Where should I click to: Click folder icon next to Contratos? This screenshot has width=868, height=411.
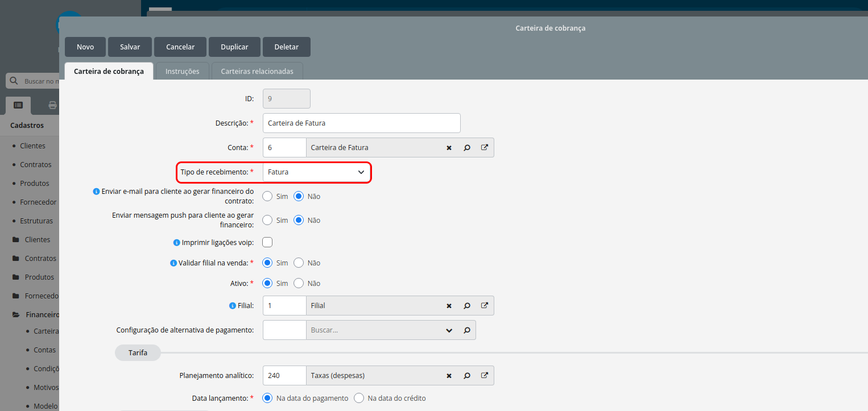coord(15,259)
